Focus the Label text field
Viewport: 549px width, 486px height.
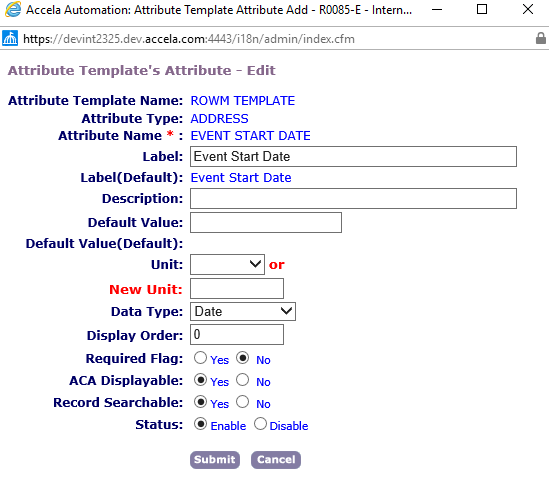(x=353, y=157)
